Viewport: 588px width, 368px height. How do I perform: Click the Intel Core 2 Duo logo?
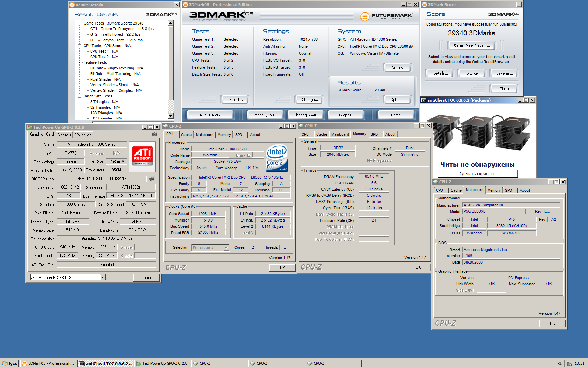[x=277, y=158]
